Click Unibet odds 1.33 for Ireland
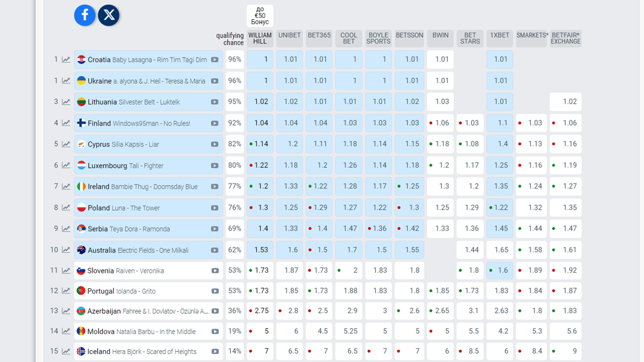This screenshot has height=362, width=644. 289,187
